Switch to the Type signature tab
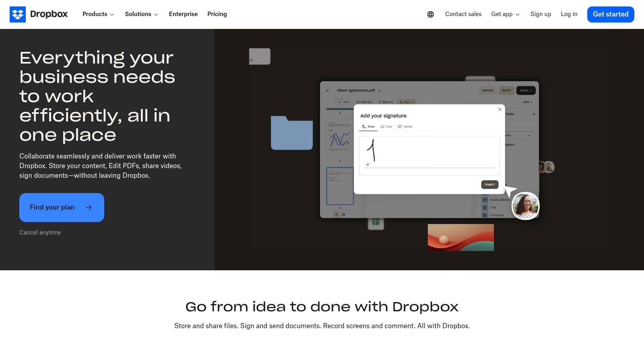 tap(386, 127)
